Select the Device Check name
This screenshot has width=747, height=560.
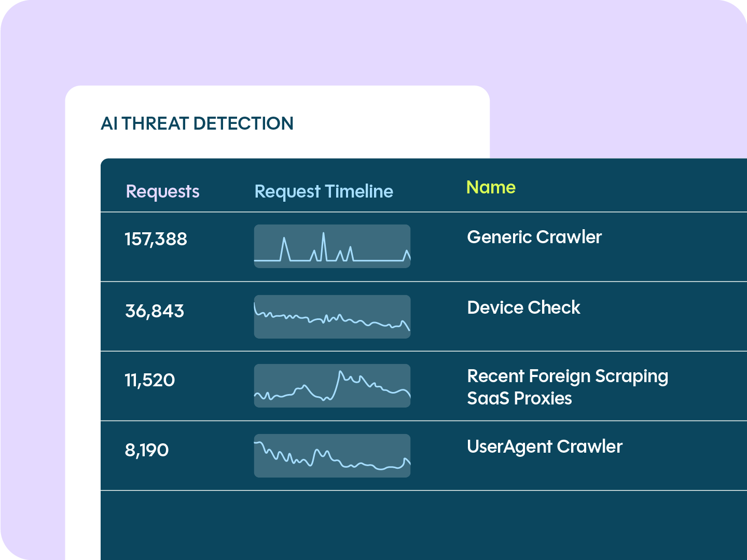coord(523,307)
